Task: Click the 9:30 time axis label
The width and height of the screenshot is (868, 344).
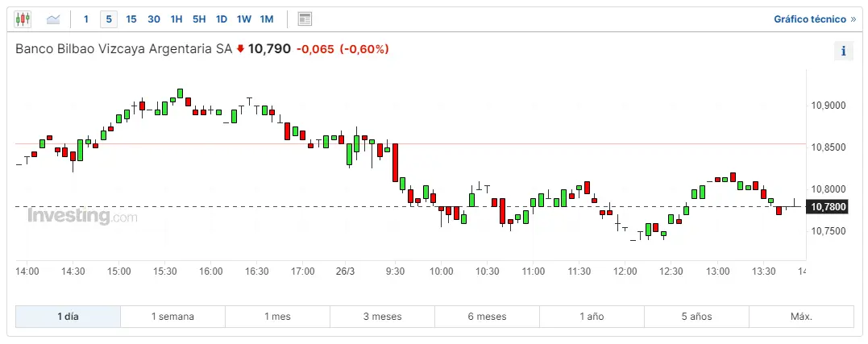Action: [395, 271]
